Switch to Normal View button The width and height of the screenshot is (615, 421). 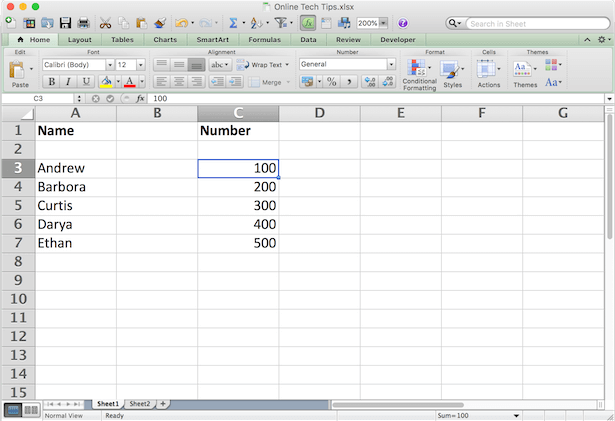coord(13,410)
